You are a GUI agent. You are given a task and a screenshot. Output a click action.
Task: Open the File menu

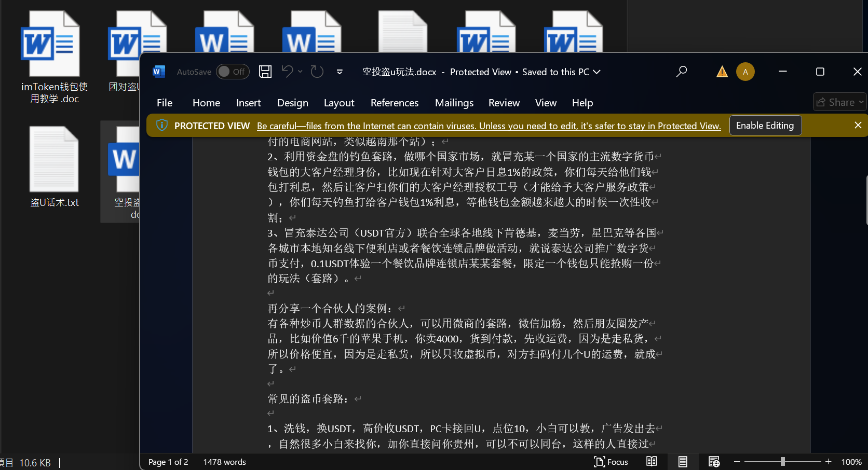click(165, 103)
